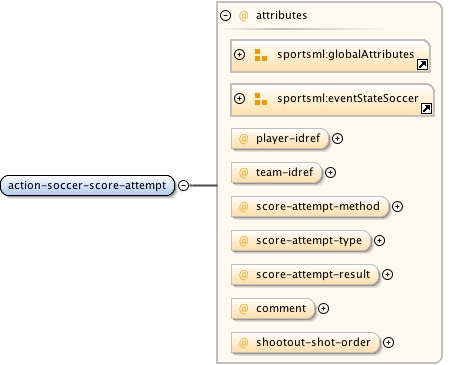
Task: Select the player-idref attribute node
Action: (x=280, y=138)
